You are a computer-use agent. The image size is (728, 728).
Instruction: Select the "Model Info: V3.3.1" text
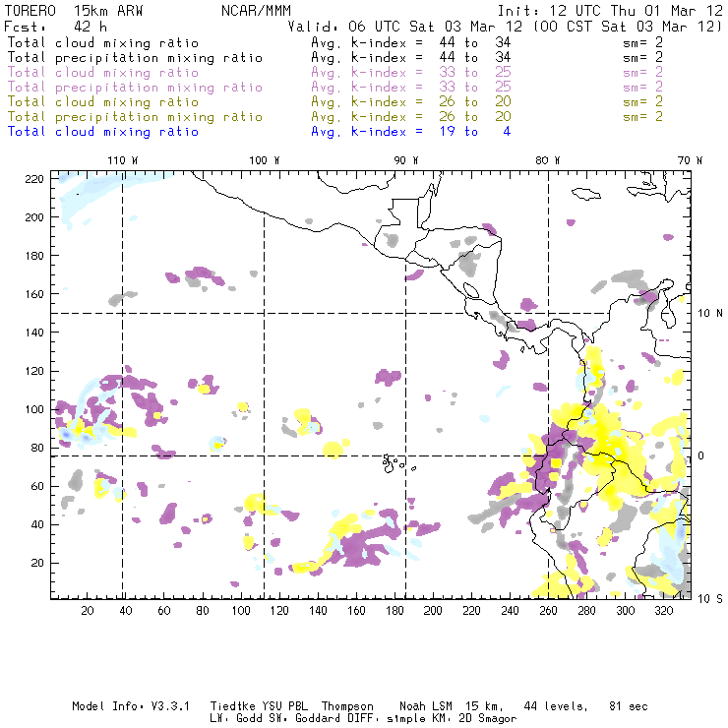click(x=131, y=706)
